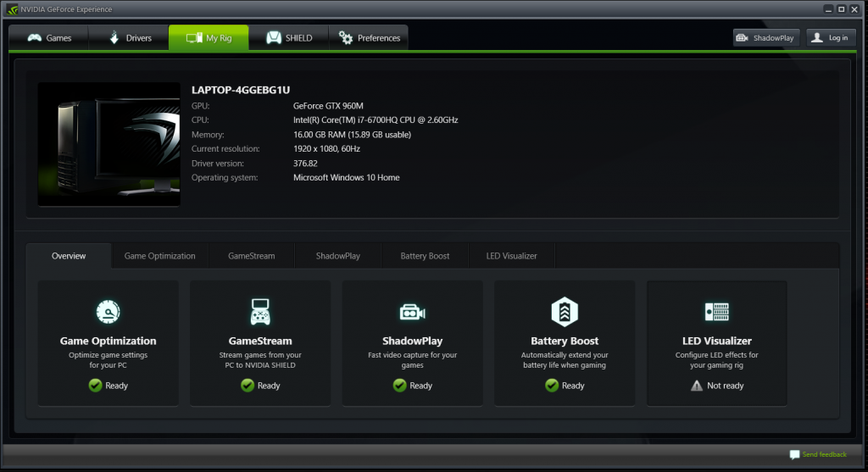Click the ShadowPlay camera card icon
Image resolution: width=868 pixels, height=472 pixels.
(413, 312)
